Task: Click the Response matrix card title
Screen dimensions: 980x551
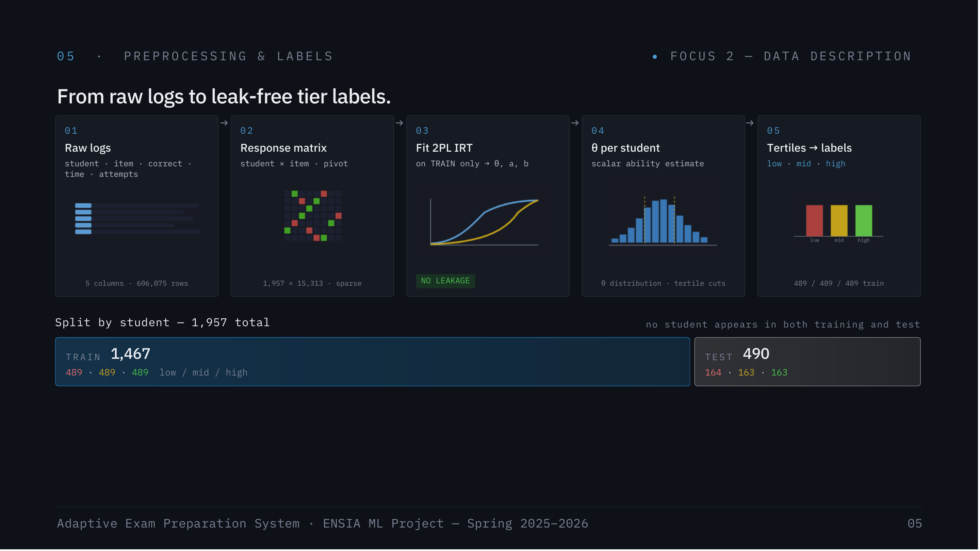Action: click(284, 148)
